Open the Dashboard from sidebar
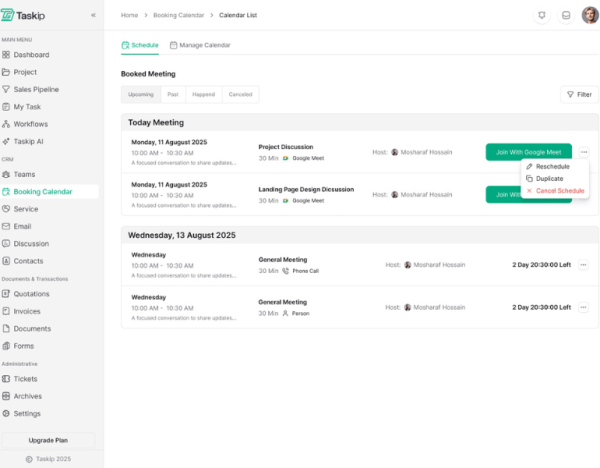Image resolution: width=600 pixels, height=468 pixels. [30, 55]
